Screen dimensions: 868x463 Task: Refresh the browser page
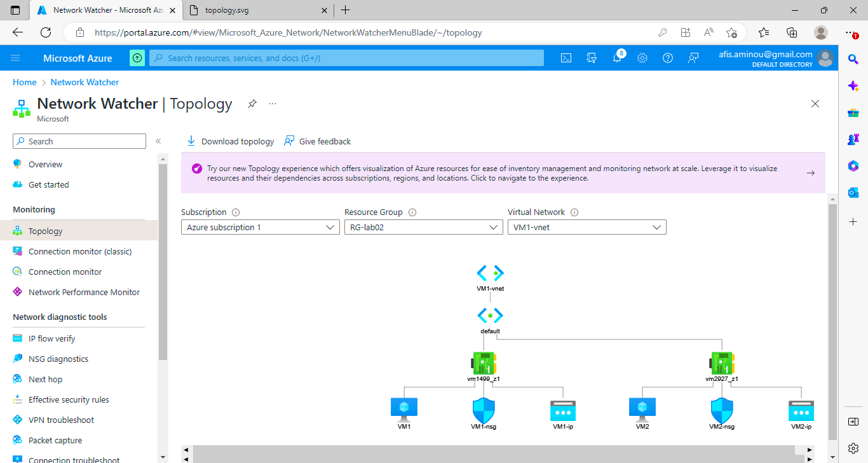46,32
